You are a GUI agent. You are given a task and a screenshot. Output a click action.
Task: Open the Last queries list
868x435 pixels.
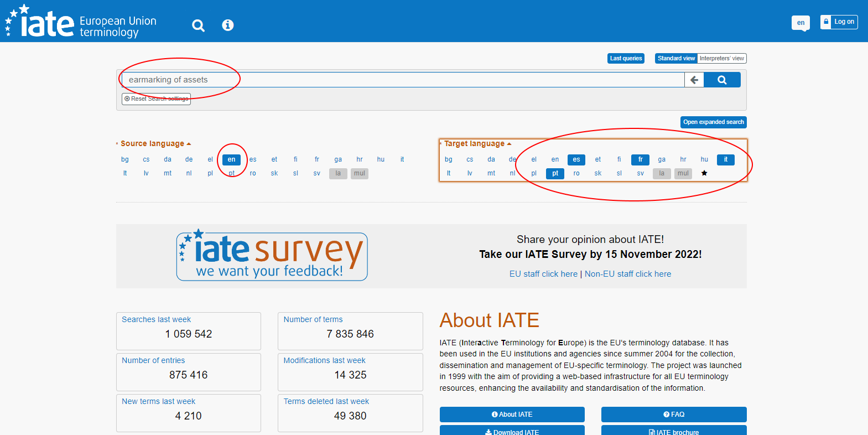(x=626, y=59)
